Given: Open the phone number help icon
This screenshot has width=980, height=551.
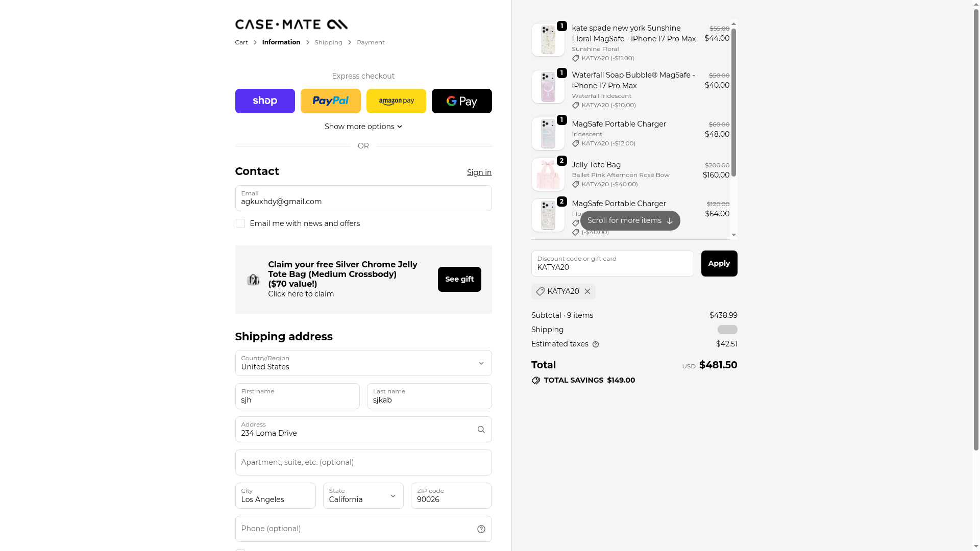Looking at the screenshot, I should 481,529.
